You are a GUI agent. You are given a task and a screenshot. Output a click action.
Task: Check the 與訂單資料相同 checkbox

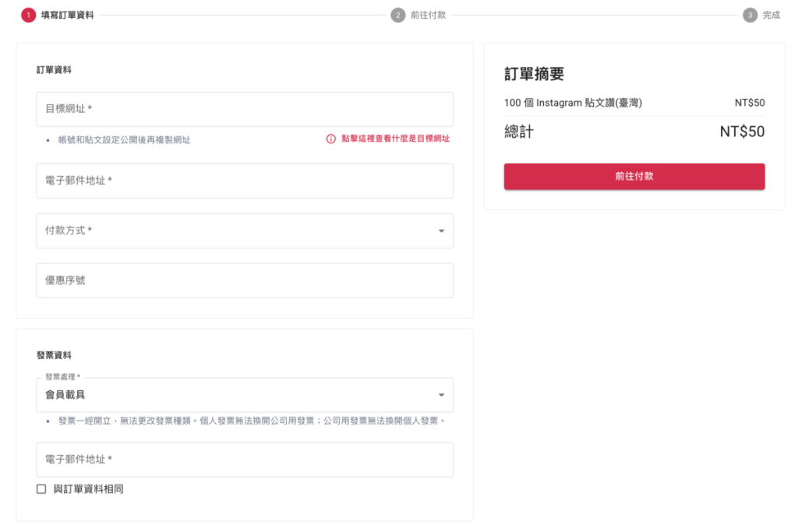(41, 488)
